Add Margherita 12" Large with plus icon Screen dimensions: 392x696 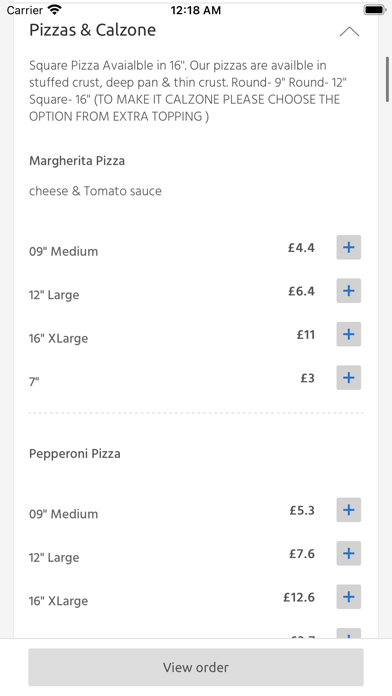pos(348,291)
